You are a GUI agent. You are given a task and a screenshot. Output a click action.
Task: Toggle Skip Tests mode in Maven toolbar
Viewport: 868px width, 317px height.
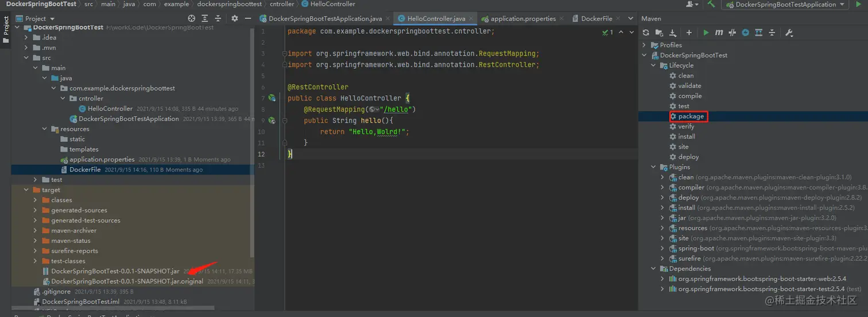click(x=745, y=33)
